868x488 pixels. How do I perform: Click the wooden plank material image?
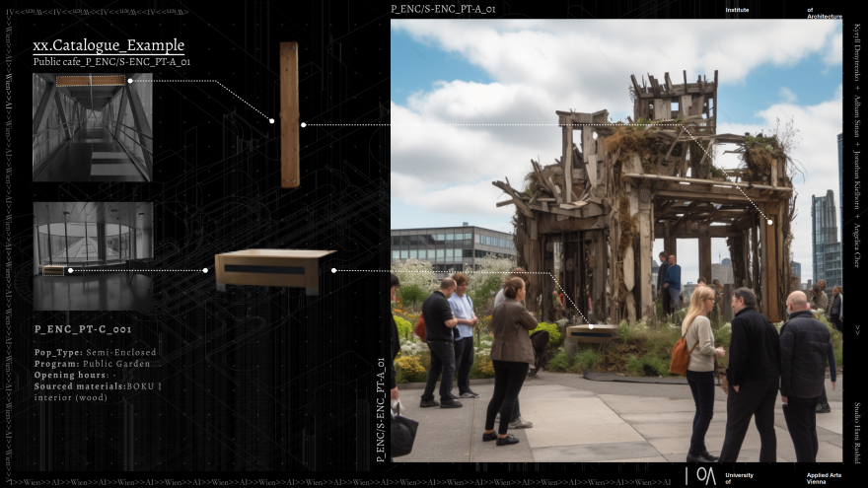pyautogui.click(x=289, y=114)
